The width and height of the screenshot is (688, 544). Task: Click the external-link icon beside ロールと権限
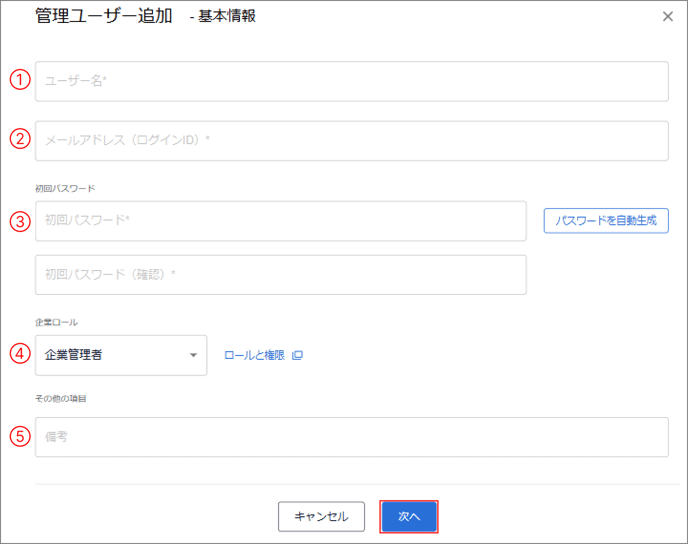[x=297, y=355]
